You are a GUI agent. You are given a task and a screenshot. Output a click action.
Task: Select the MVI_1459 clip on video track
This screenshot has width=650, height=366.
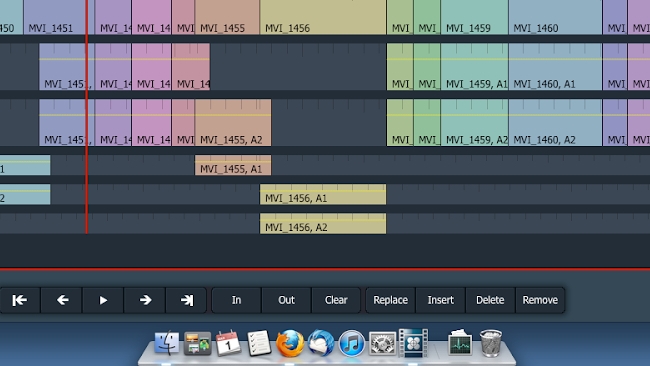[x=474, y=17]
